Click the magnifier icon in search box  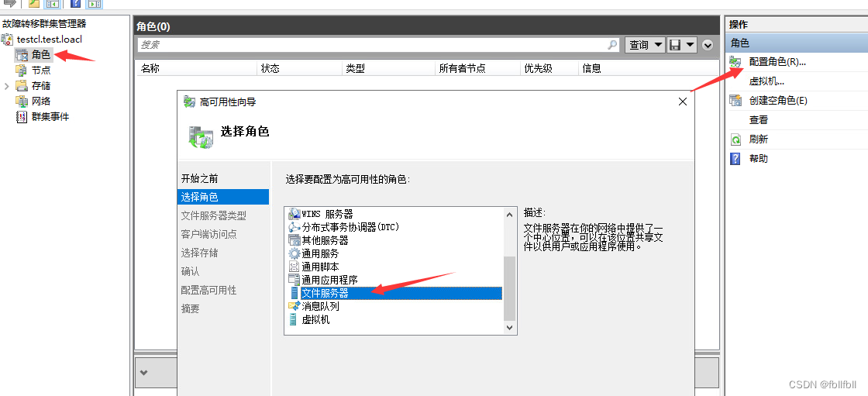coord(612,45)
